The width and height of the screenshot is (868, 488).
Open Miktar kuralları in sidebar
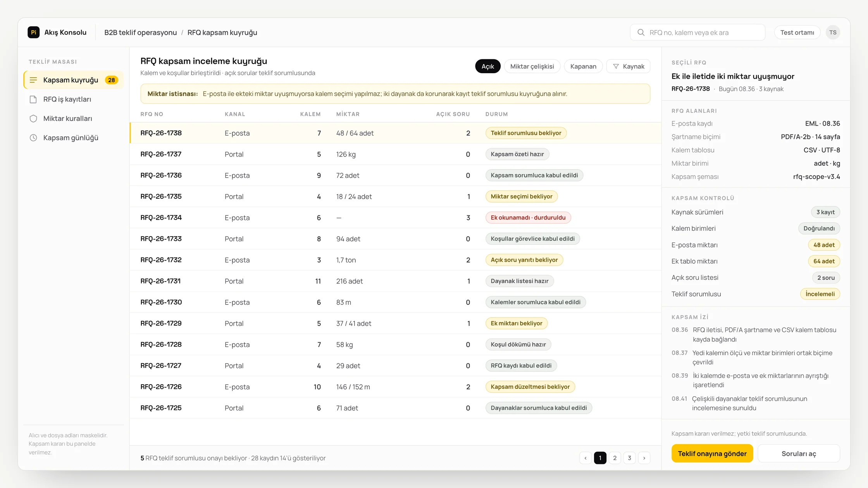point(74,119)
